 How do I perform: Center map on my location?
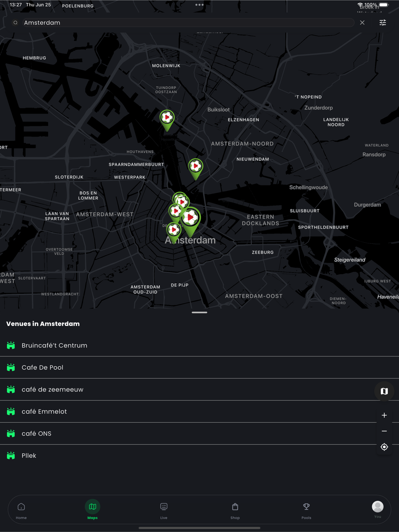[x=384, y=447]
